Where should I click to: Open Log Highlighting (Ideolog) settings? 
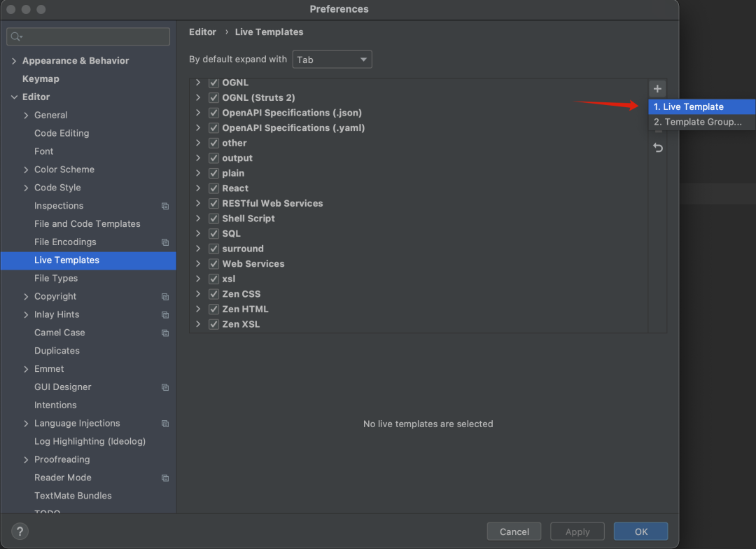click(90, 441)
